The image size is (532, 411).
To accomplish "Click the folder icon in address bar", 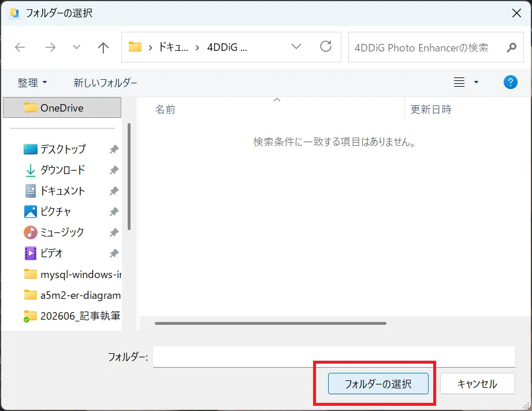I will (135, 47).
